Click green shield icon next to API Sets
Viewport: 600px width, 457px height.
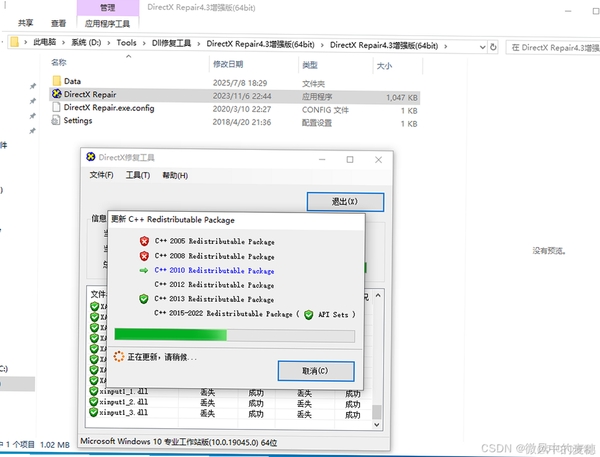tap(308, 315)
